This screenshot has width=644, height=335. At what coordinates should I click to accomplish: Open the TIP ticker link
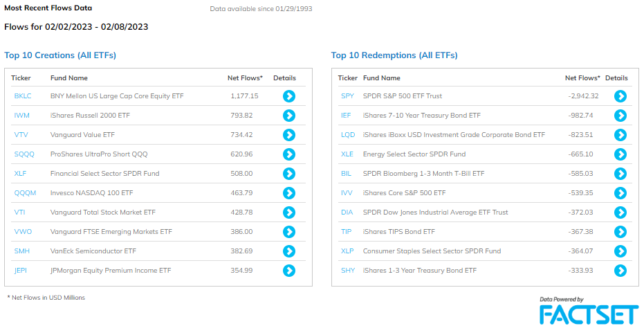point(347,232)
